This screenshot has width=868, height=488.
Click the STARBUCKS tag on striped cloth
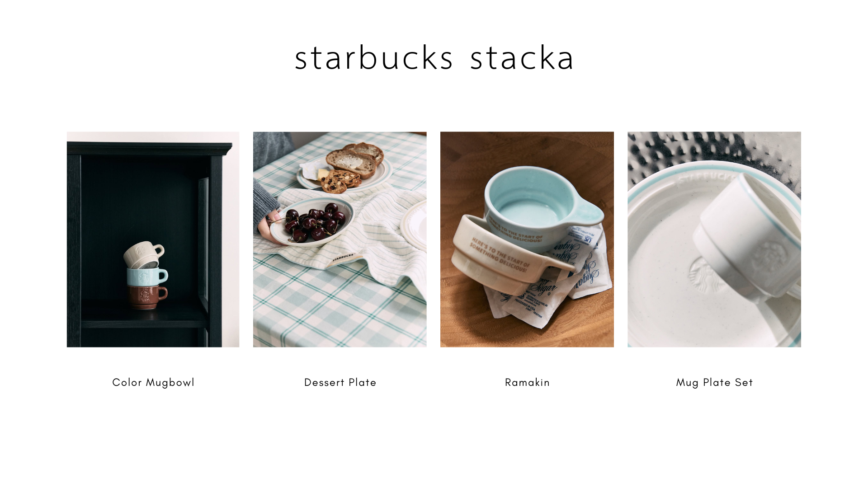pyautogui.click(x=344, y=258)
